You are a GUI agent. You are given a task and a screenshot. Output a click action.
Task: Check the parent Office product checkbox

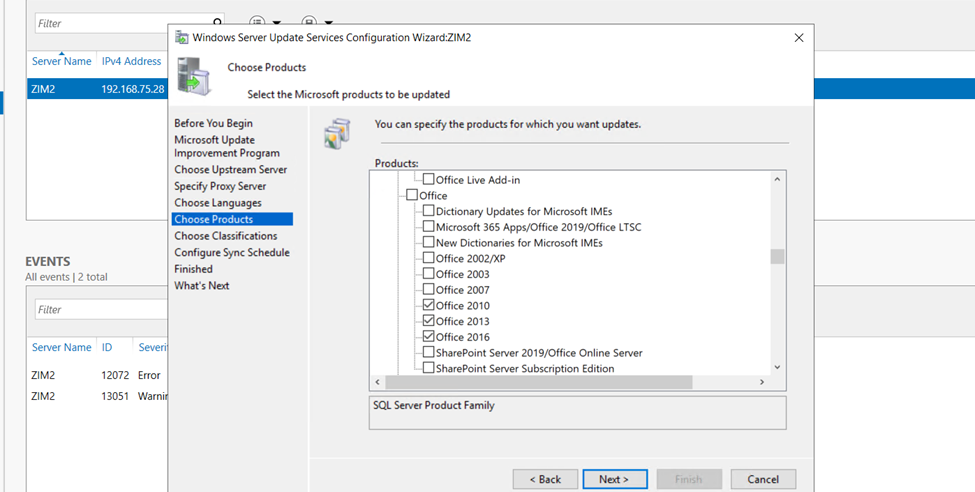pyautogui.click(x=412, y=196)
